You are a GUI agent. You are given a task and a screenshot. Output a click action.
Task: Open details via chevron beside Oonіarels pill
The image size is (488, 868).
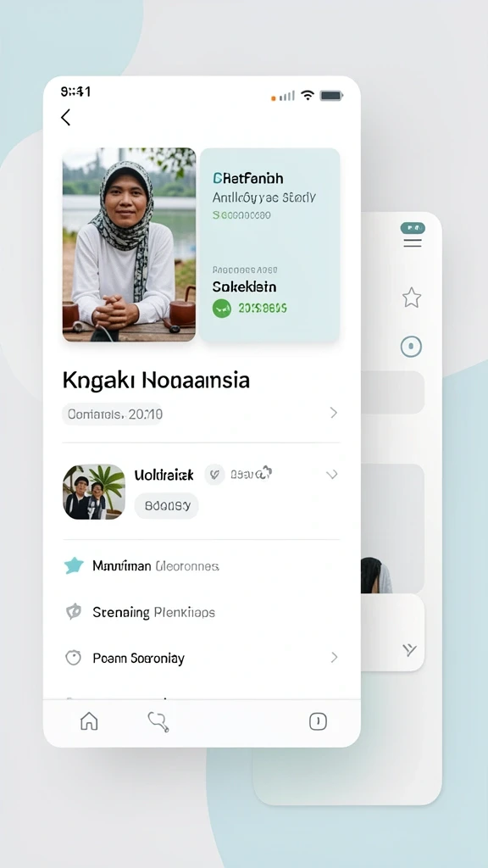334,413
